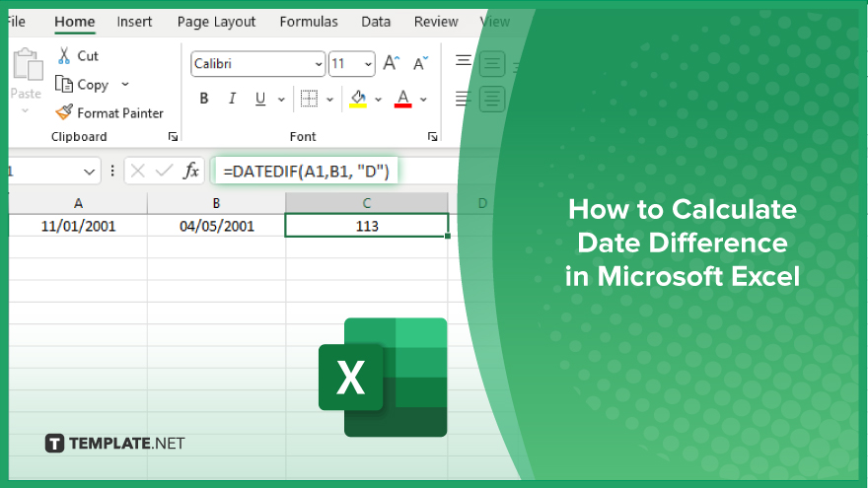Select cell with 04/05/2001

coord(216,226)
